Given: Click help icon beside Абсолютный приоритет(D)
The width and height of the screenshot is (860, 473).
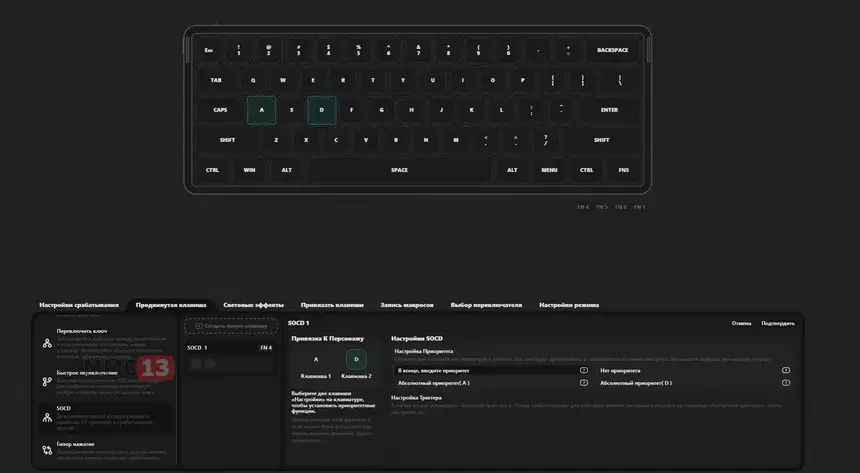Looking at the screenshot, I should (x=785, y=383).
